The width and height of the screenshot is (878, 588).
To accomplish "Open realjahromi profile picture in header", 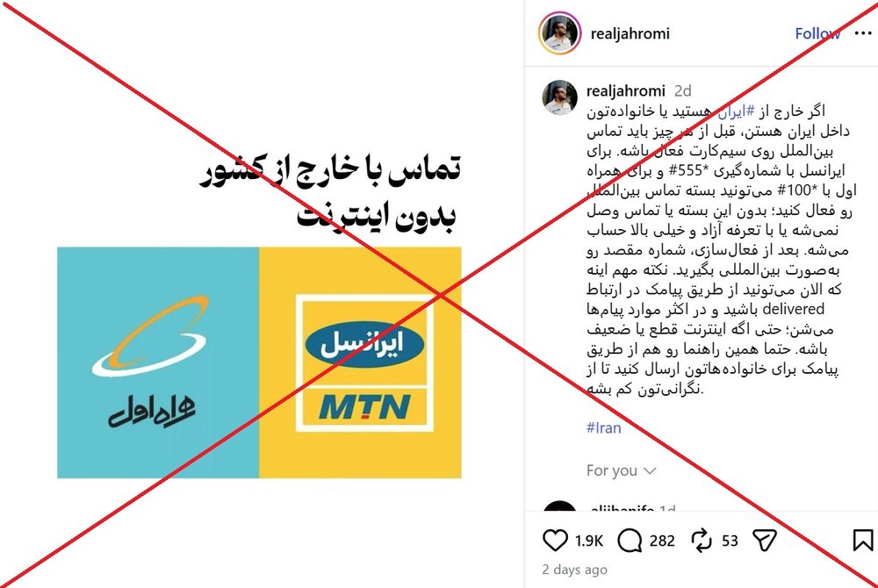I will 559,33.
